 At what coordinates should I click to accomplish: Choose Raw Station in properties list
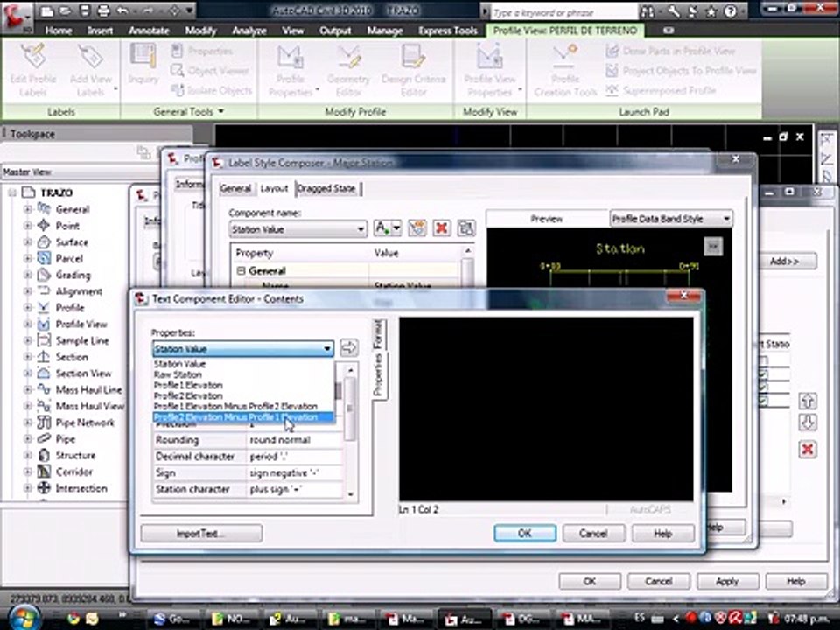[178, 374]
